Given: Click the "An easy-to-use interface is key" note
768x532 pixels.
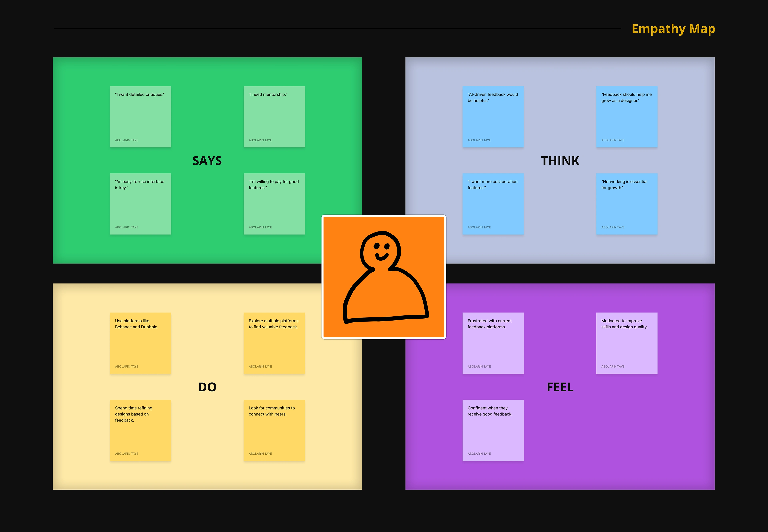Looking at the screenshot, I should click(x=140, y=204).
